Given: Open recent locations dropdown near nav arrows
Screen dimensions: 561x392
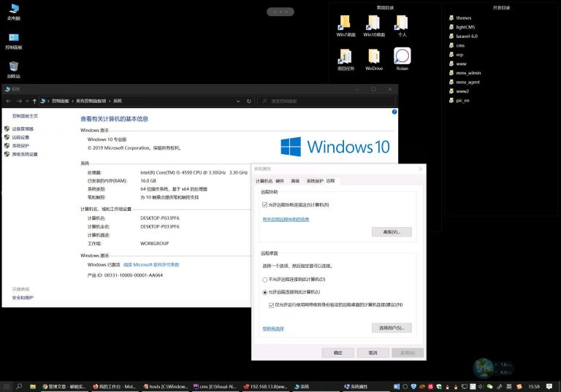Looking at the screenshot, I should pyautogui.click(x=27, y=101).
